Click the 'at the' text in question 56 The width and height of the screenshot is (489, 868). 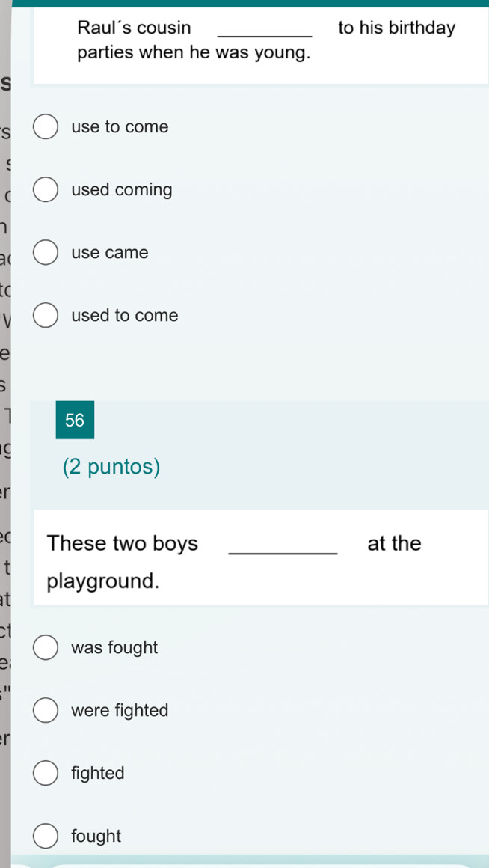pos(394,543)
